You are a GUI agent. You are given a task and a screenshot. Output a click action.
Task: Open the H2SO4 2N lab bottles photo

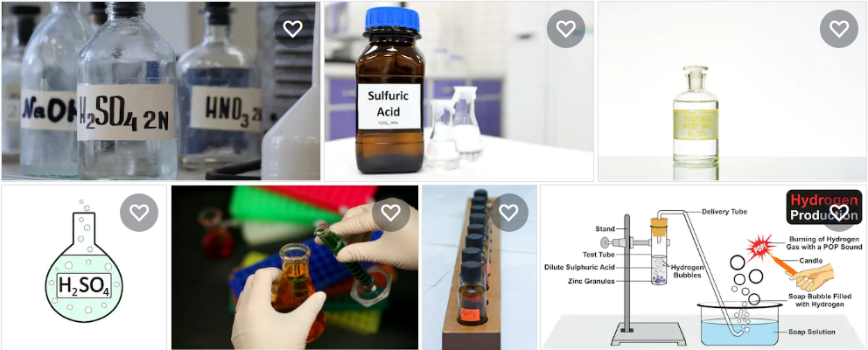click(161, 91)
